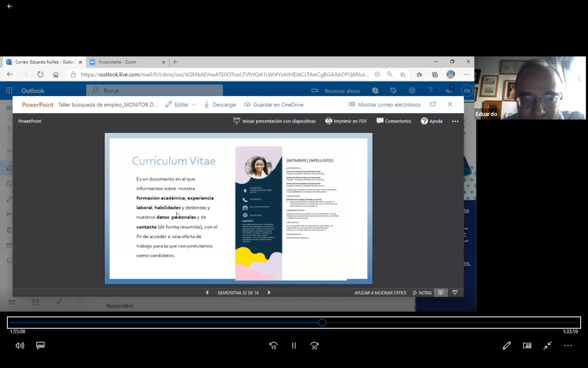This screenshot has height=368, width=588.
Task: Expand the Editar dropdown
Action: pyautogui.click(x=194, y=105)
